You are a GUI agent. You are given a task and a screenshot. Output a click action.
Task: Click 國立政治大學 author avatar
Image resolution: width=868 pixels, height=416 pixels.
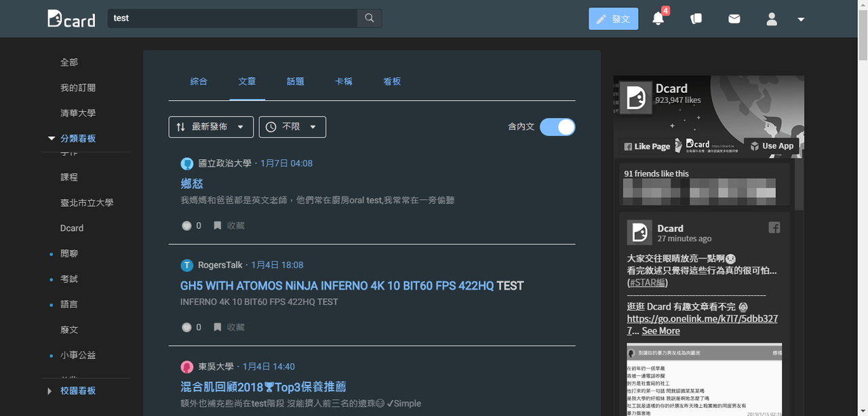187,163
